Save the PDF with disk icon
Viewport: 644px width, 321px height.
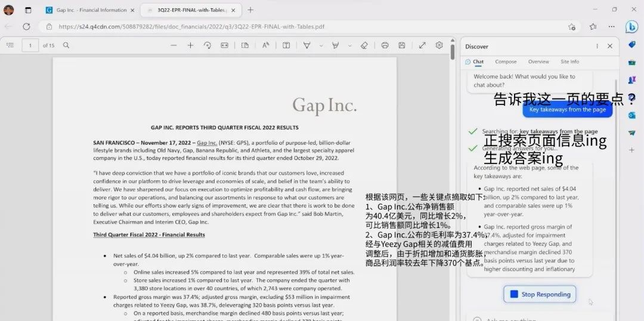[x=402, y=45]
